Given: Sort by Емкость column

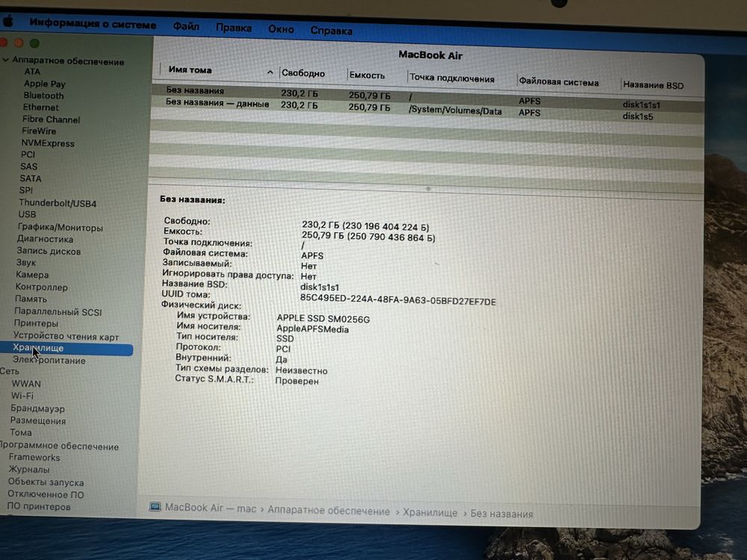Looking at the screenshot, I should (367, 75).
